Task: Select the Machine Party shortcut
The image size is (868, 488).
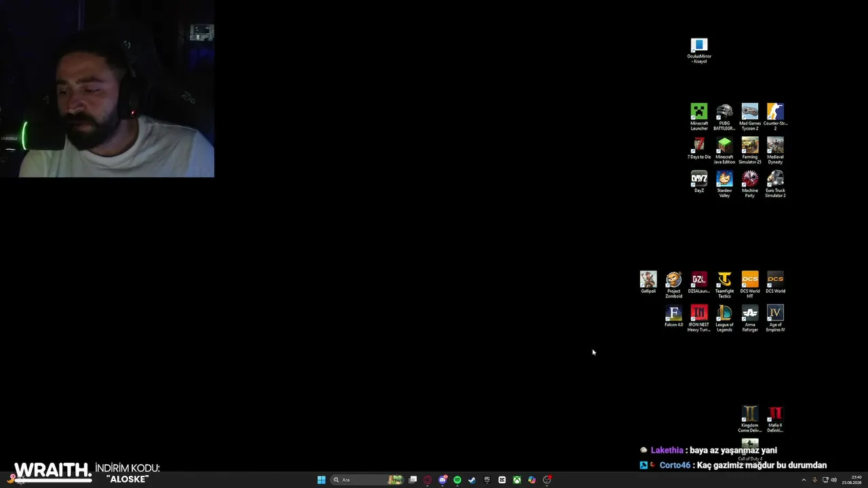Action: 750,184
